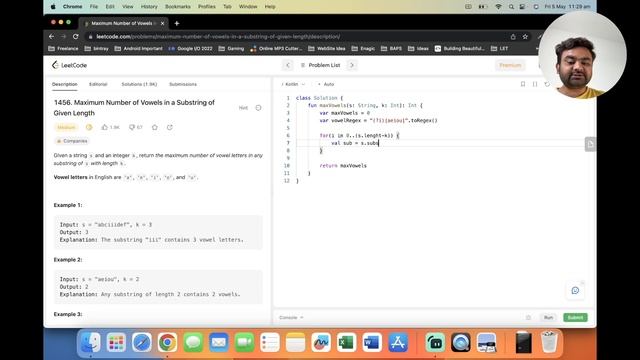The width and height of the screenshot is (640, 360).
Task: Expand the Console panel
Action: tap(291, 317)
